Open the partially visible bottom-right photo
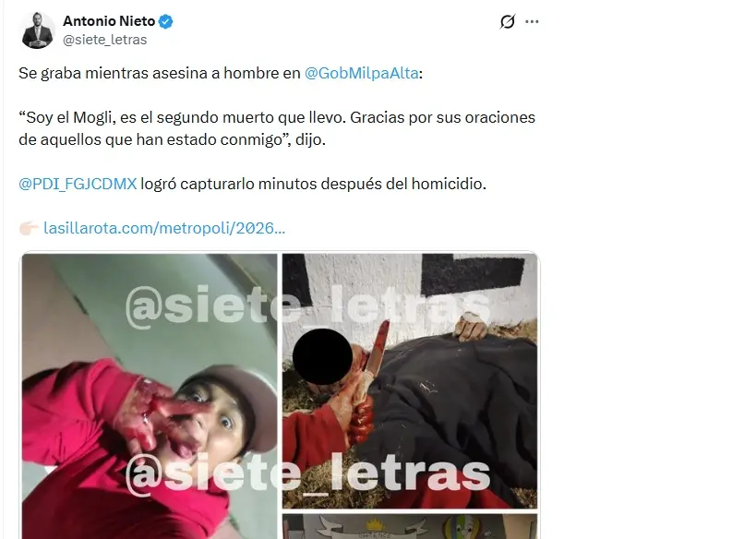Screen dimensions: 756x539 pyautogui.click(x=409, y=526)
